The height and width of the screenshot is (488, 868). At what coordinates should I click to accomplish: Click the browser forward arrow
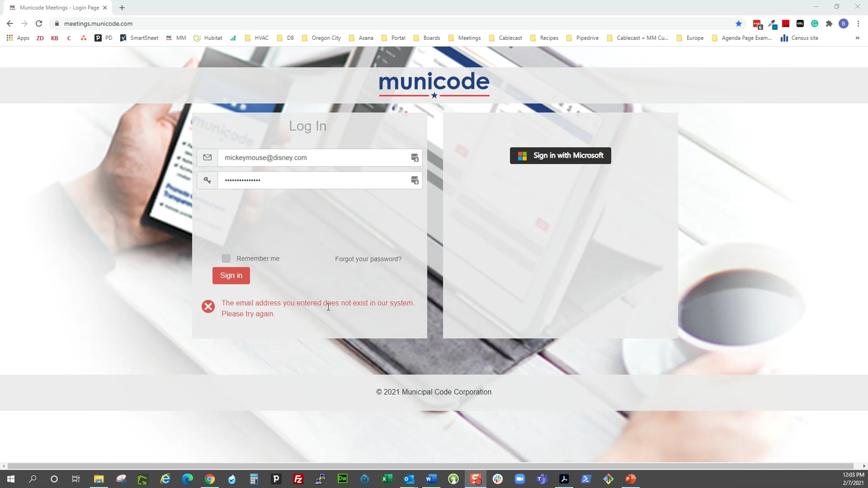(x=24, y=23)
